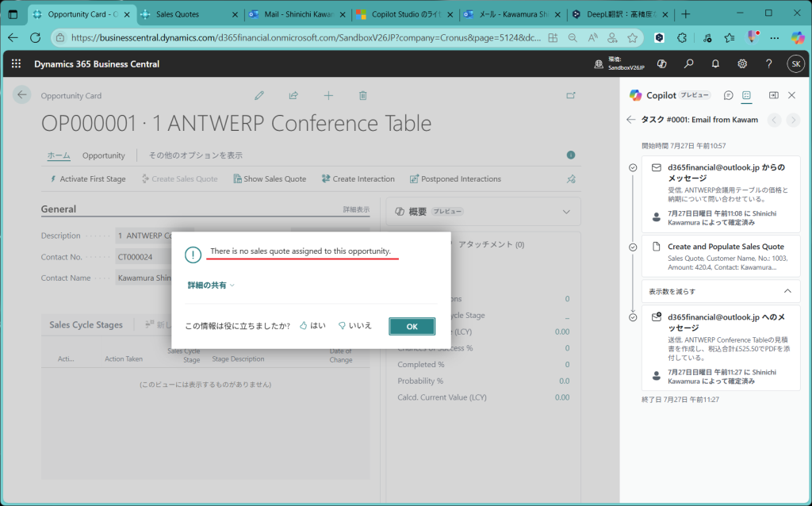Click the info FactBox toggle icon

[x=571, y=155]
